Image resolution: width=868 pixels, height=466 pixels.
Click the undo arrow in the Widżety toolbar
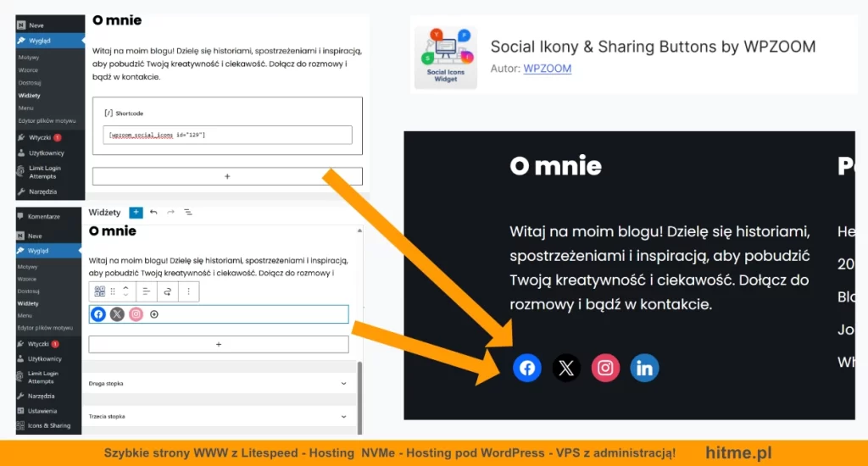(153, 213)
